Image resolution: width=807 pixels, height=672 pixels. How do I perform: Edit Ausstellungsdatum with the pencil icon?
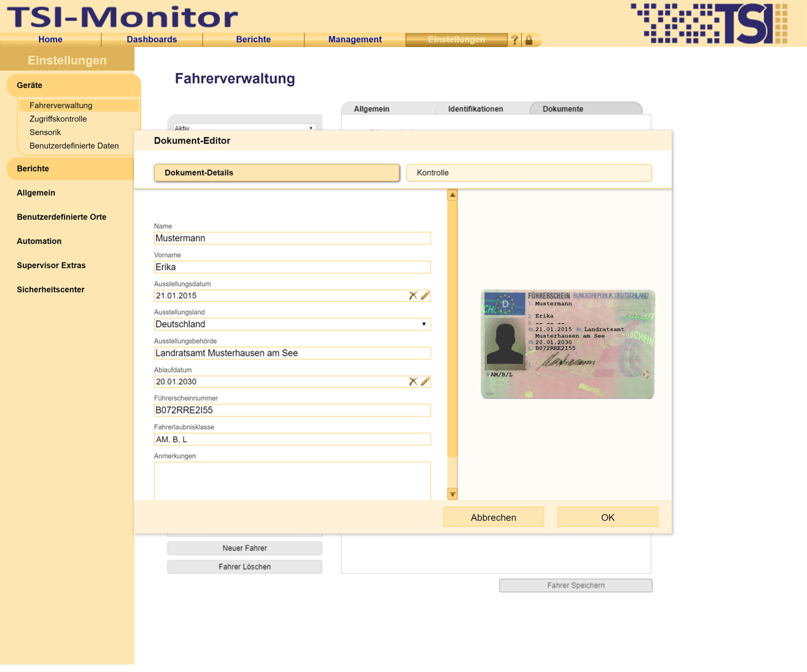tap(425, 296)
